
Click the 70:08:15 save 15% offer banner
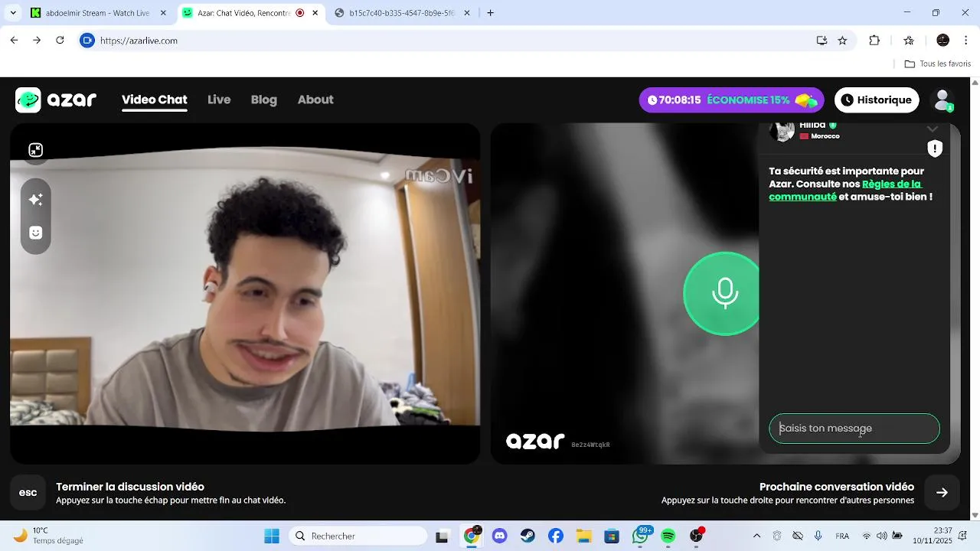[x=731, y=100]
